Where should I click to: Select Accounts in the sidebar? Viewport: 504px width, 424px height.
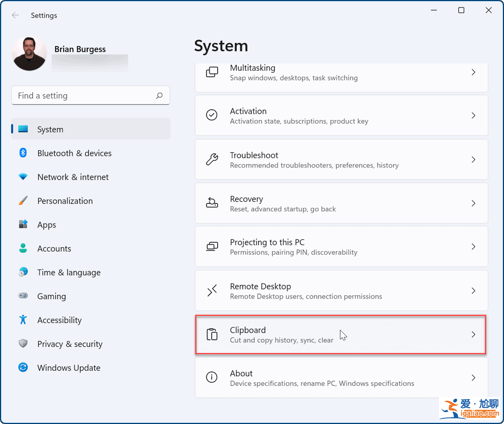point(54,248)
